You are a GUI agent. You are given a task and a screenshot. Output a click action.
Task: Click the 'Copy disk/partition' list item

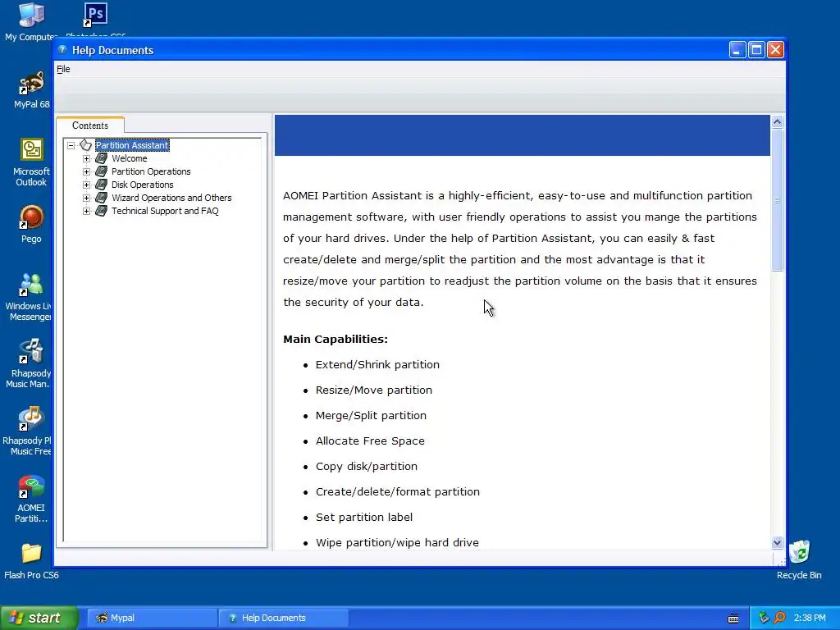click(x=367, y=467)
